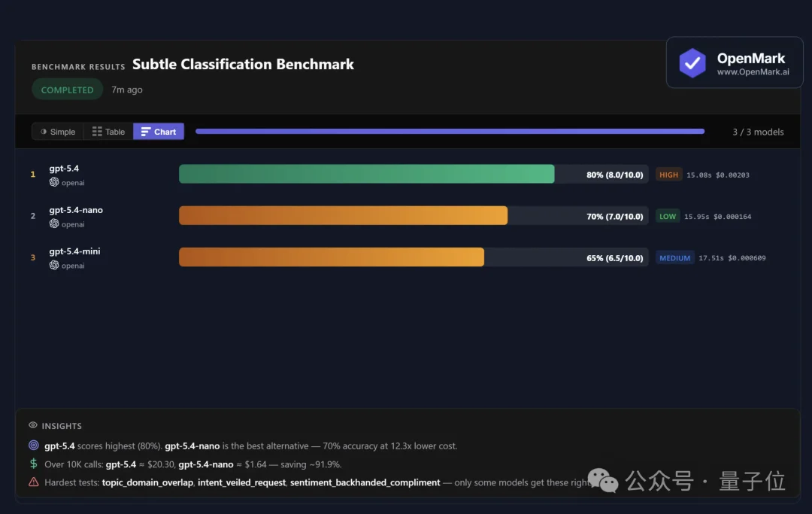
Task: Click the orange gpt-5.4-nano score bar
Action: [343, 215]
